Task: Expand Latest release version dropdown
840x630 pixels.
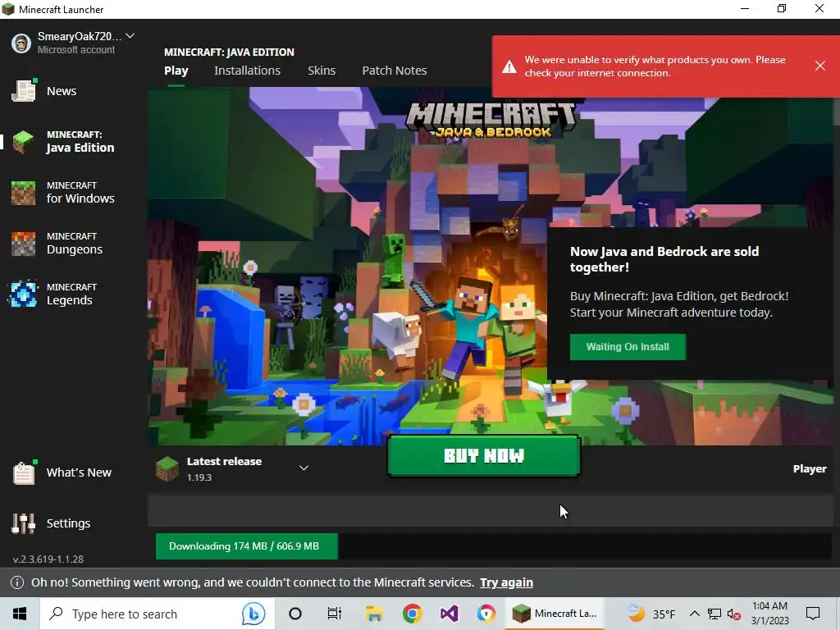Action: [304, 468]
